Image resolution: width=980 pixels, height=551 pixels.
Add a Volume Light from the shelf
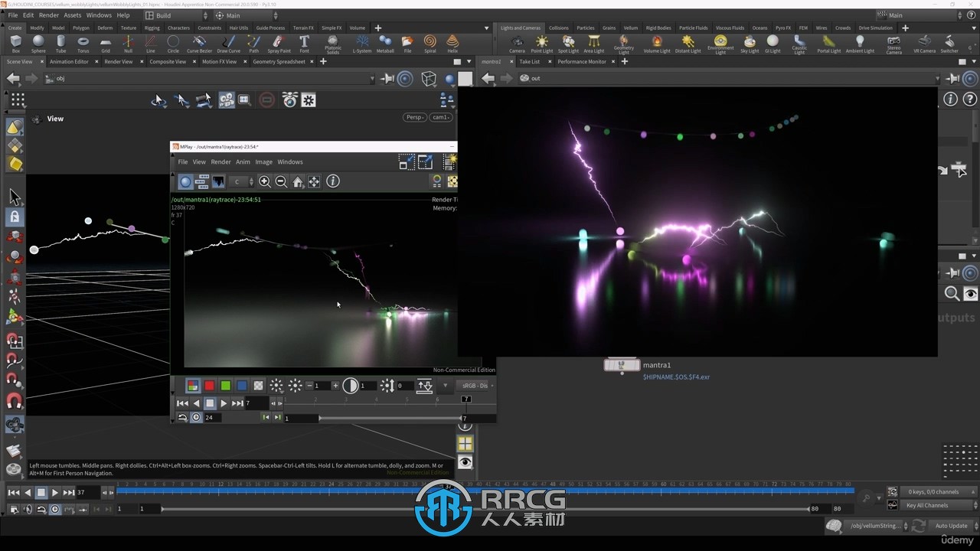coord(657,44)
